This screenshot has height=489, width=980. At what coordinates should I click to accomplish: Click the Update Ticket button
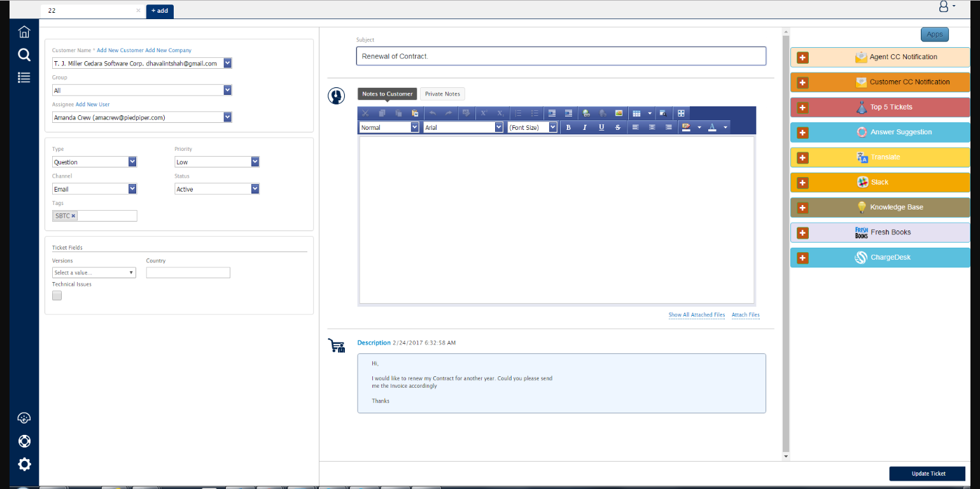927,473
